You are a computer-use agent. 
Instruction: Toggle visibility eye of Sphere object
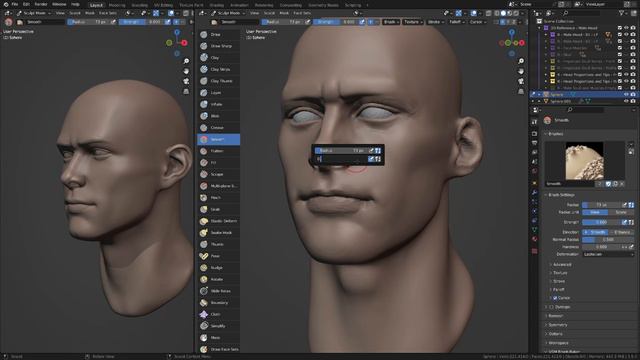click(x=626, y=94)
